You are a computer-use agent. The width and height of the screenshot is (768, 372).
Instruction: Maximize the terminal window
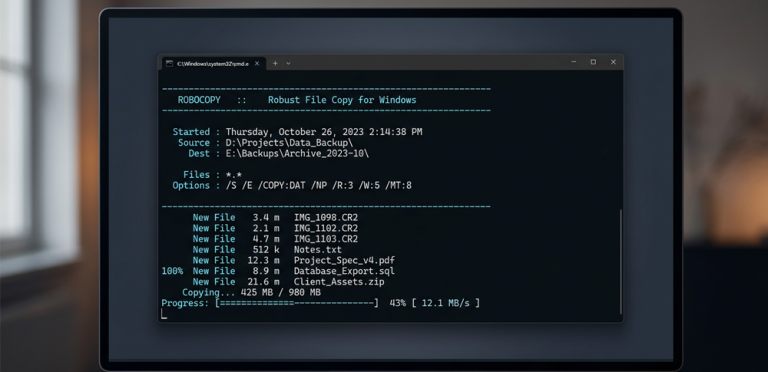click(593, 62)
